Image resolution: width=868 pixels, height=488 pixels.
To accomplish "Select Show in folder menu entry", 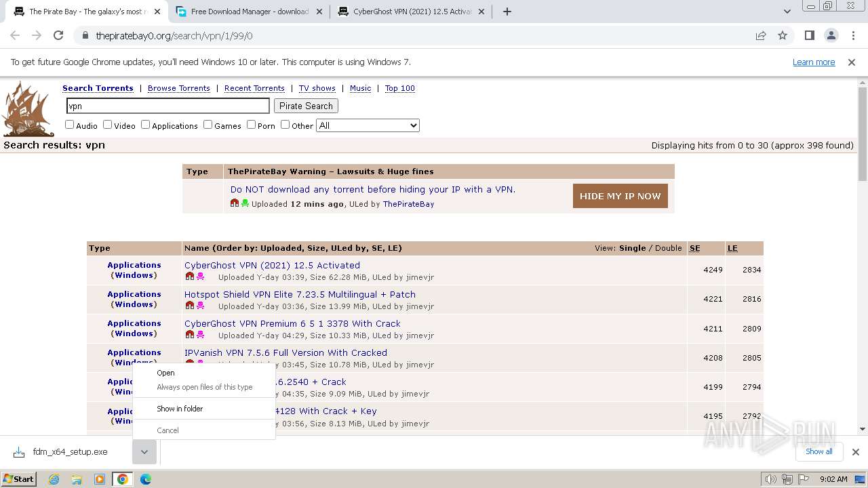I will coord(204,409).
